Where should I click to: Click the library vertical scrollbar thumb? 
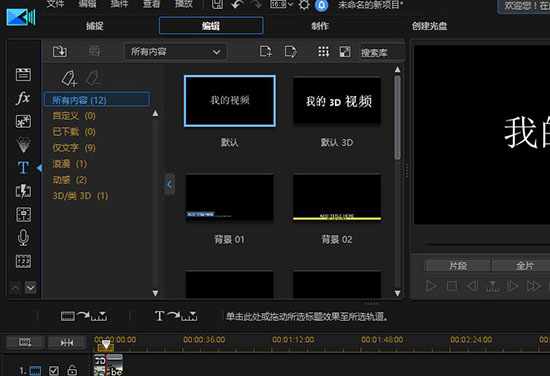point(397,118)
